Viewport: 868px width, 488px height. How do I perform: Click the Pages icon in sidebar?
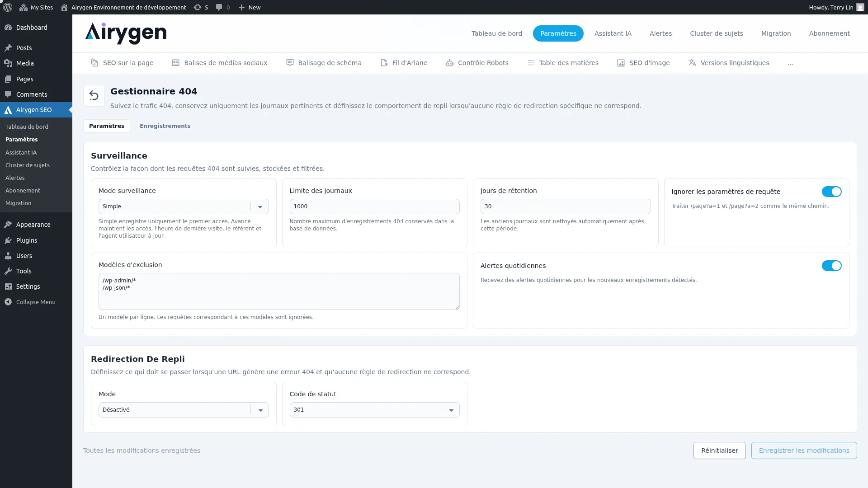8,79
